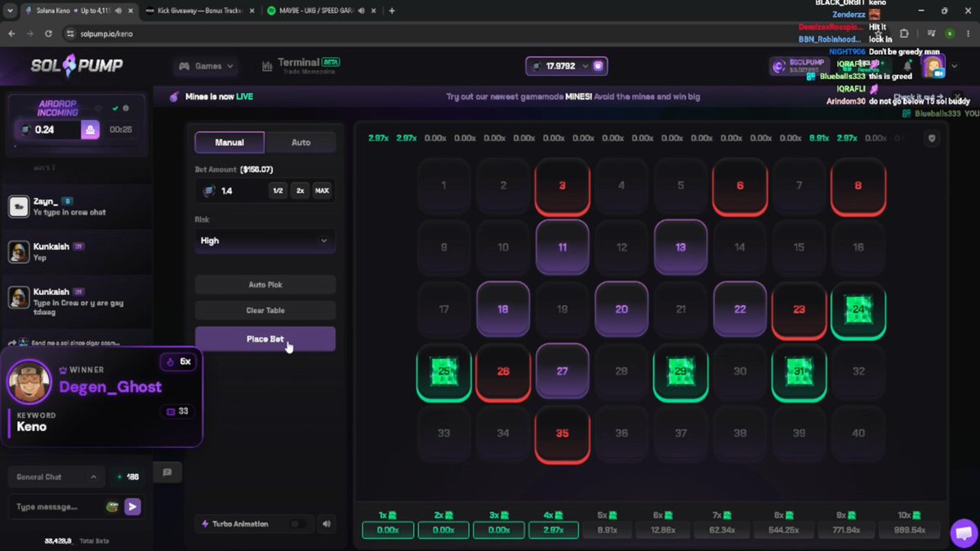Image resolution: width=980 pixels, height=551 pixels.
Task: Open the browser extensions puzzle icon
Action: click(x=904, y=33)
